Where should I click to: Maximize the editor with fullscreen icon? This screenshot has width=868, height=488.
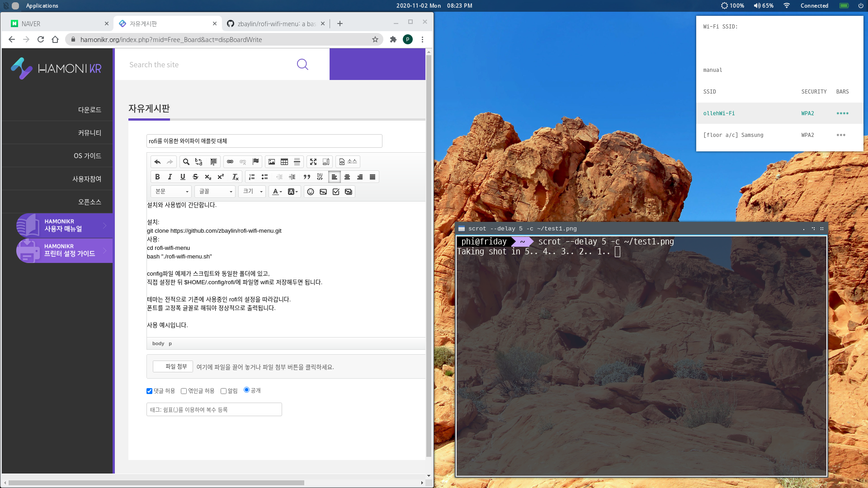(313, 162)
